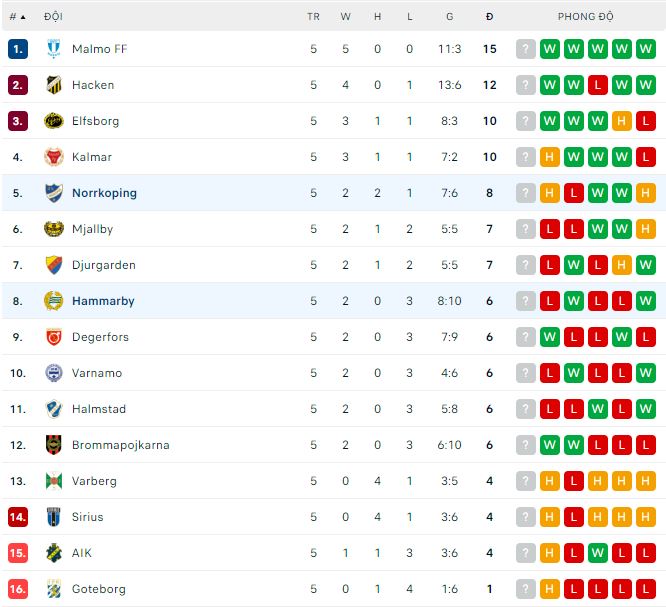Click the Sirius position number 14 badge
The image size is (666, 607).
tap(17, 517)
